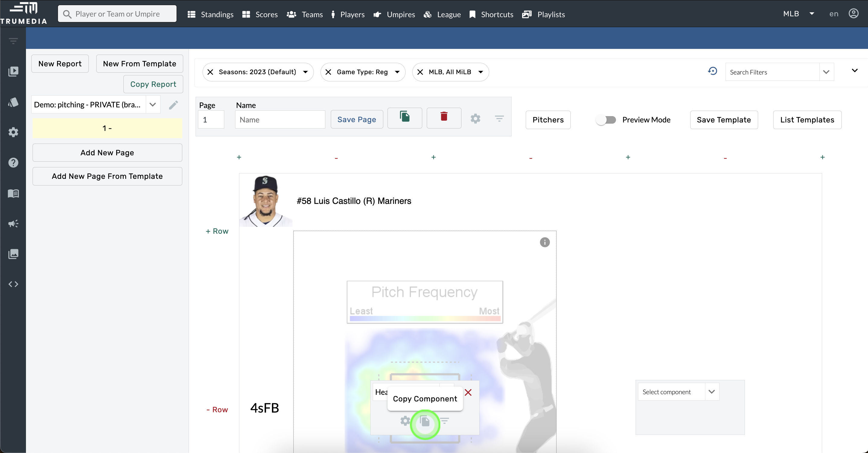The image size is (868, 453).
Task: Click the players icon in top navigation
Action: 333,14
